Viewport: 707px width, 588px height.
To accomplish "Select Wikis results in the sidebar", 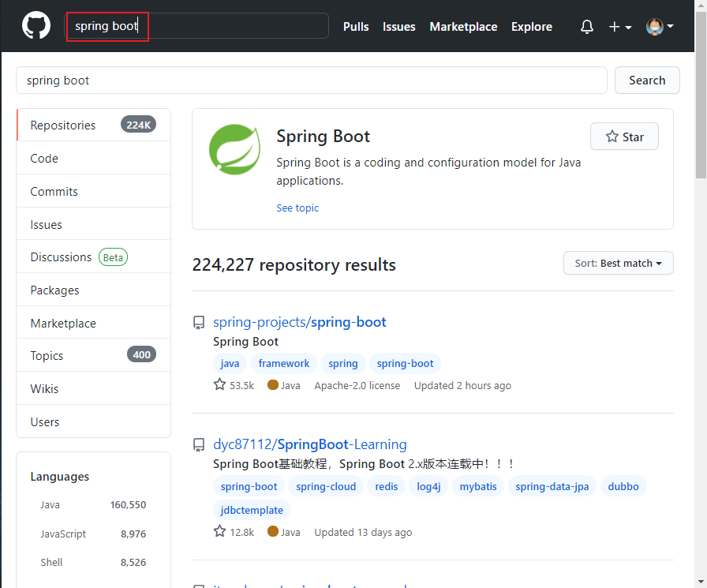I will [x=93, y=388].
